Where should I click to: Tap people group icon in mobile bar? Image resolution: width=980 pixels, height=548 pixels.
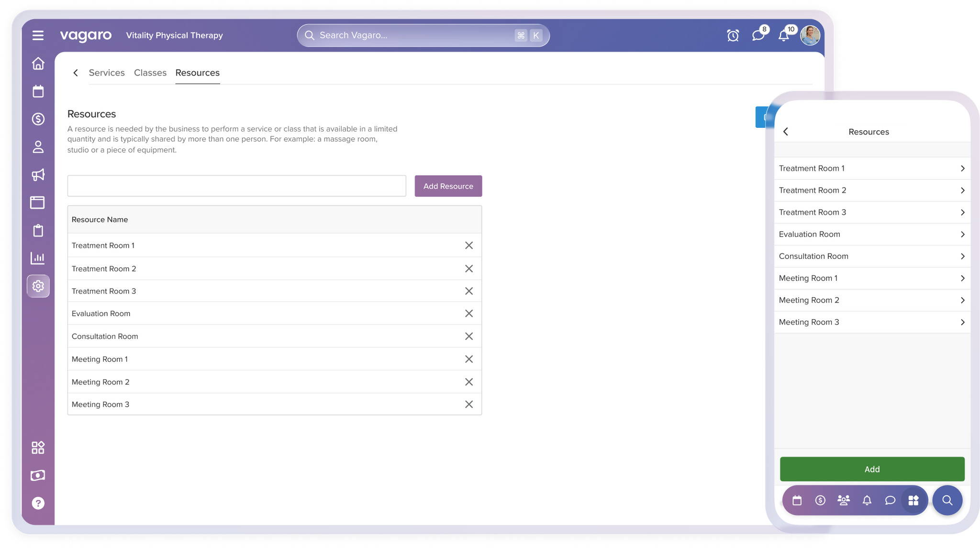click(x=844, y=501)
